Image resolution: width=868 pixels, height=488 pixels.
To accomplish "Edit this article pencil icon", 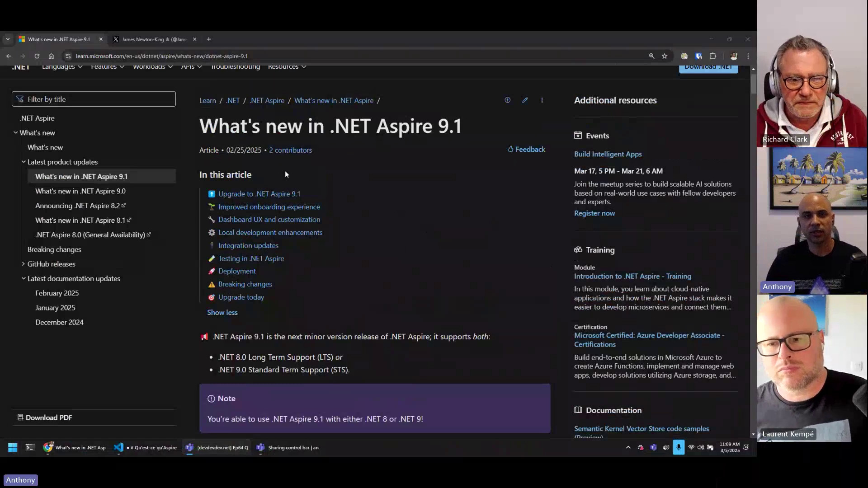I will tap(525, 100).
